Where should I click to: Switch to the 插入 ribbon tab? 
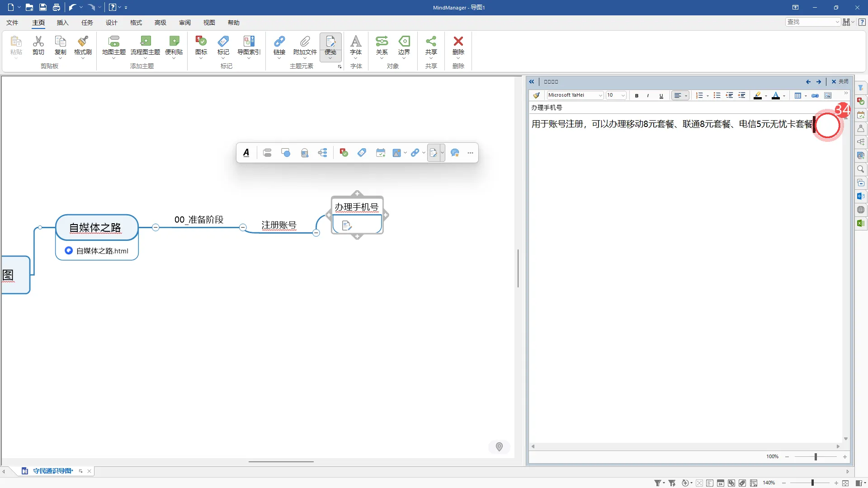point(62,23)
